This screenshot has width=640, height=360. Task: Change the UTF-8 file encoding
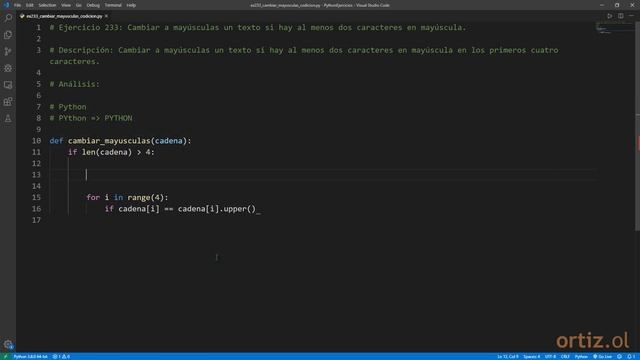pyautogui.click(x=550, y=356)
